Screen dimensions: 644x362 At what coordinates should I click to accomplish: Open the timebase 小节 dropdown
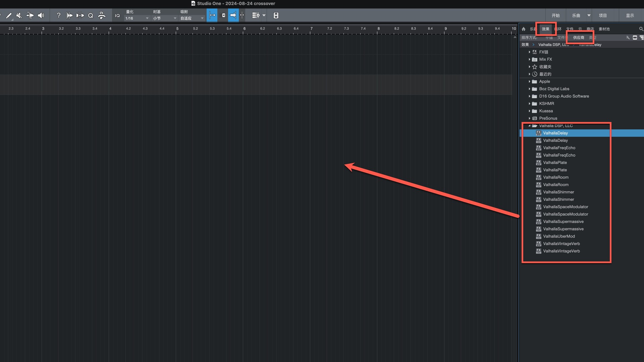click(165, 18)
